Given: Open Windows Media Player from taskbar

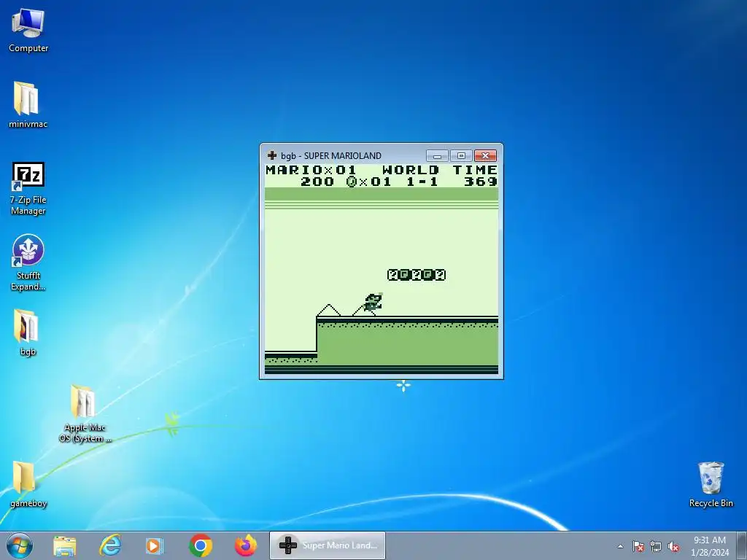Looking at the screenshot, I should (x=155, y=545).
